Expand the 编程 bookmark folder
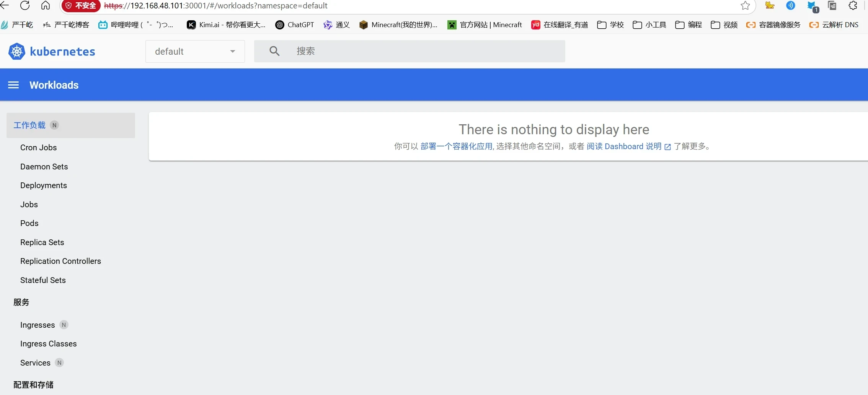Screen dimensions: 868x395 tap(689, 25)
